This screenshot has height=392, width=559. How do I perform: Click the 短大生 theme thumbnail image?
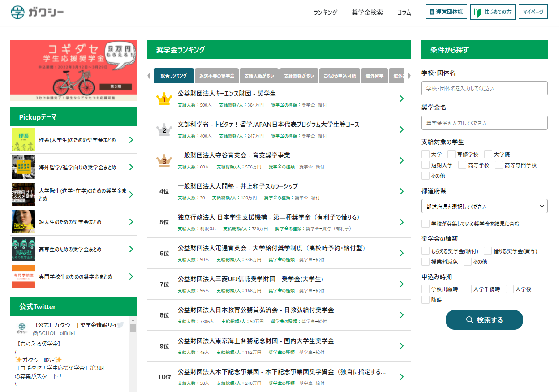click(x=24, y=222)
